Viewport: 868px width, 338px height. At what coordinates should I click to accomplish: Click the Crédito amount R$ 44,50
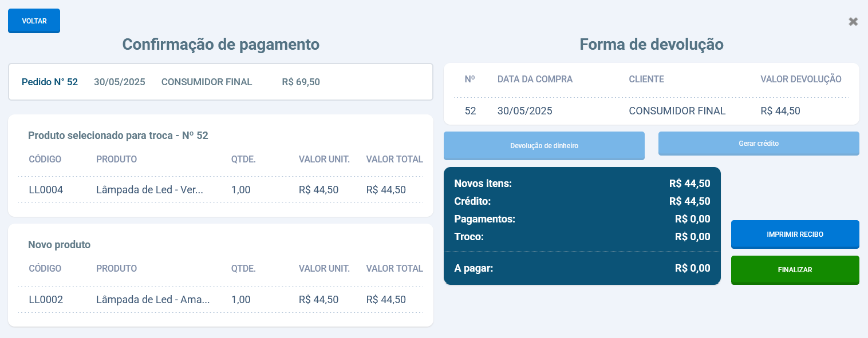tap(689, 201)
